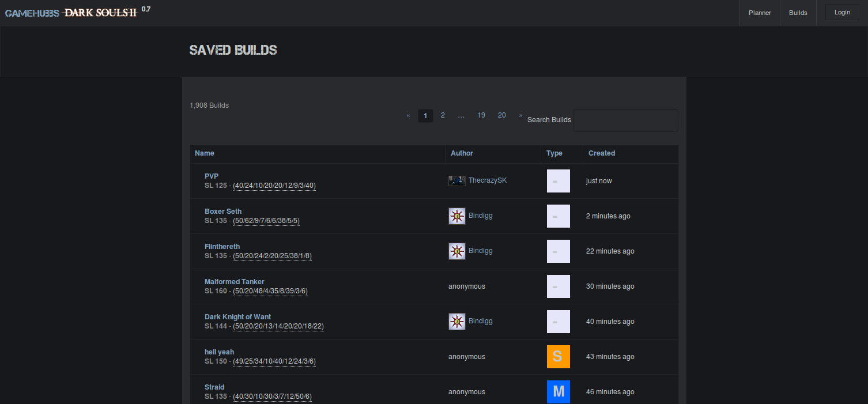868x404 pixels.
Task: Click the '2 minutes ago' timestamp
Action: pyautogui.click(x=608, y=216)
